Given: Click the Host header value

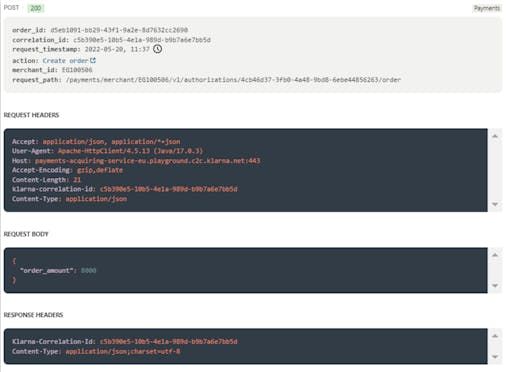Looking at the screenshot, I should [x=148, y=161].
